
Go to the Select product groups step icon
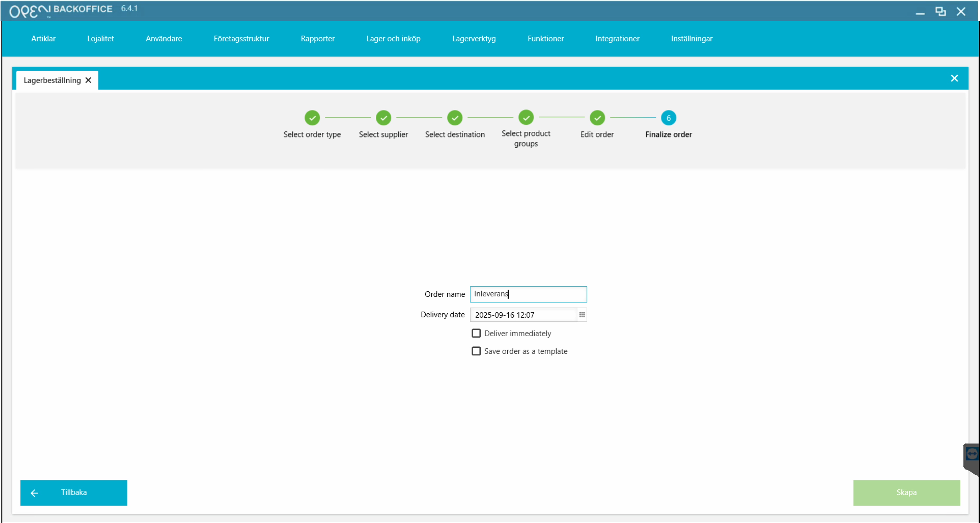click(x=526, y=118)
